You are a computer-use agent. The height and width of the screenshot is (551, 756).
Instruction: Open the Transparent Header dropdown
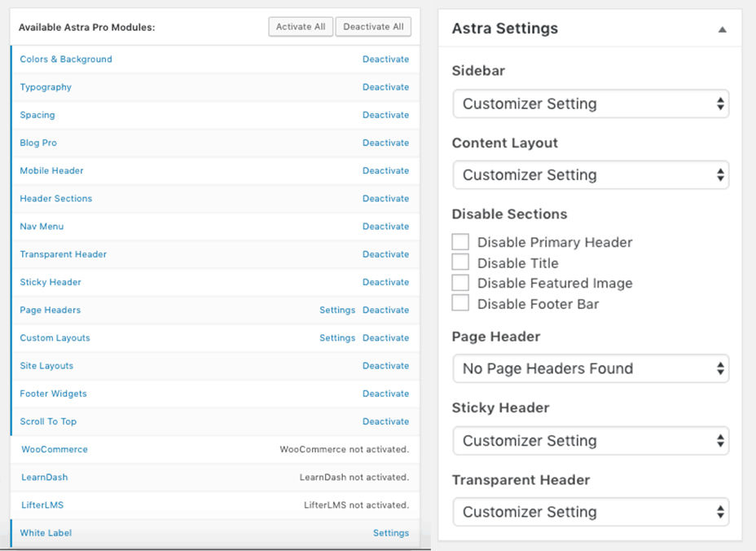tap(590, 512)
